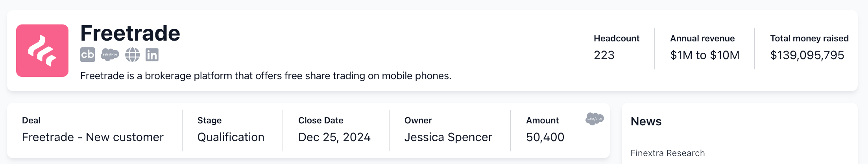This screenshot has width=868, height=164.
Task: Open the LinkedIn profile icon
Action: pos(152,55)
